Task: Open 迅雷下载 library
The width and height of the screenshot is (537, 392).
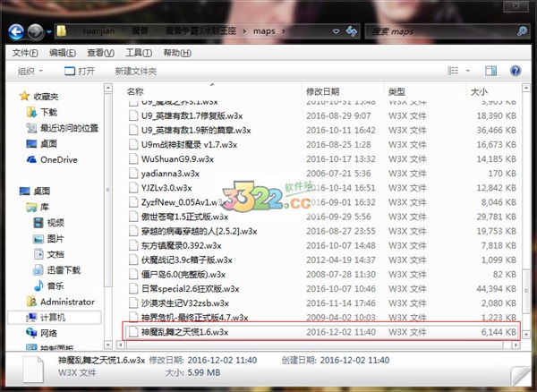Action: click(x=56, y=270)
